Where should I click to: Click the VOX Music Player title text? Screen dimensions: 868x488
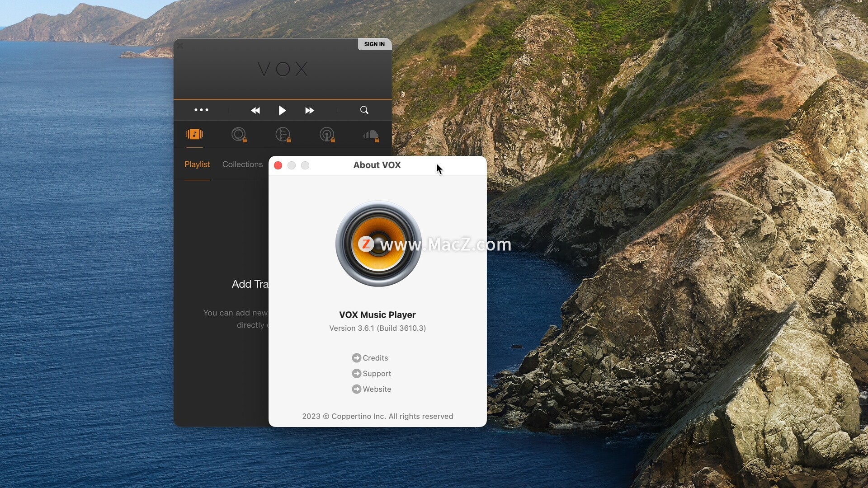point(377,315)
